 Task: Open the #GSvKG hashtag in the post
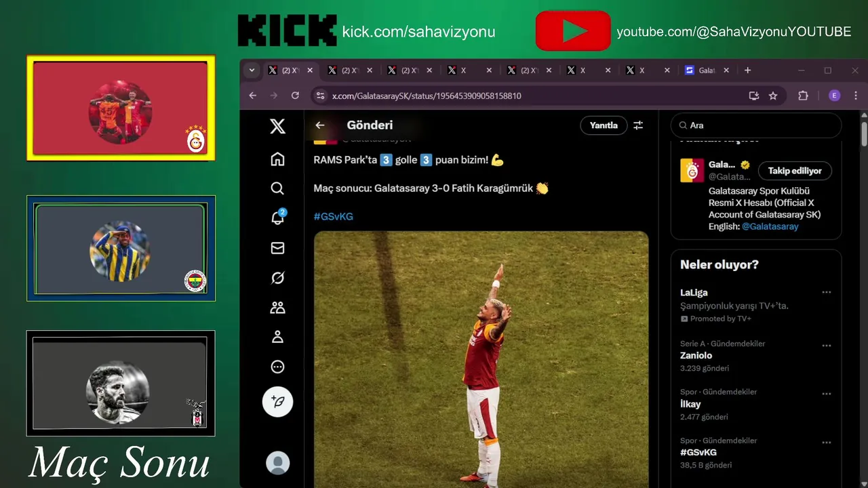[x=333, y=216]
